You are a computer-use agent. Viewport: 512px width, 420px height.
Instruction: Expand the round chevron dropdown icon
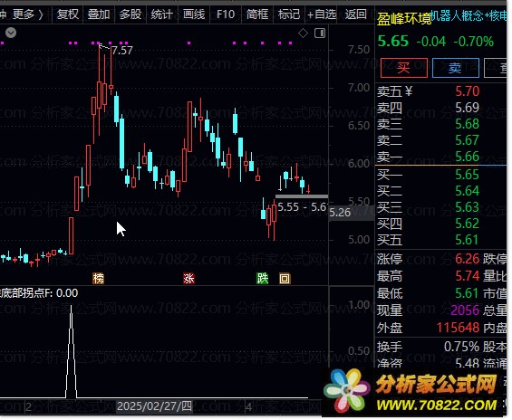[x=11, y=33]
